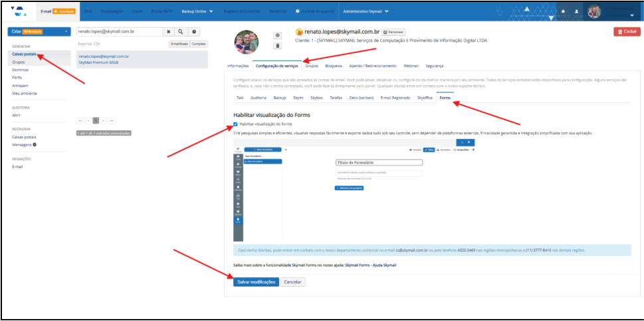Screen dimensions: 644x321
Task: Uncheck Habilitar visualização do Forms checkbox
Action: (x=236, y=124)
